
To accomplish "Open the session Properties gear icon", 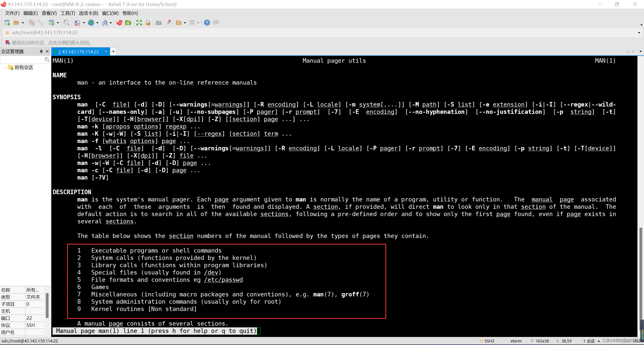I will pos(52,23).
